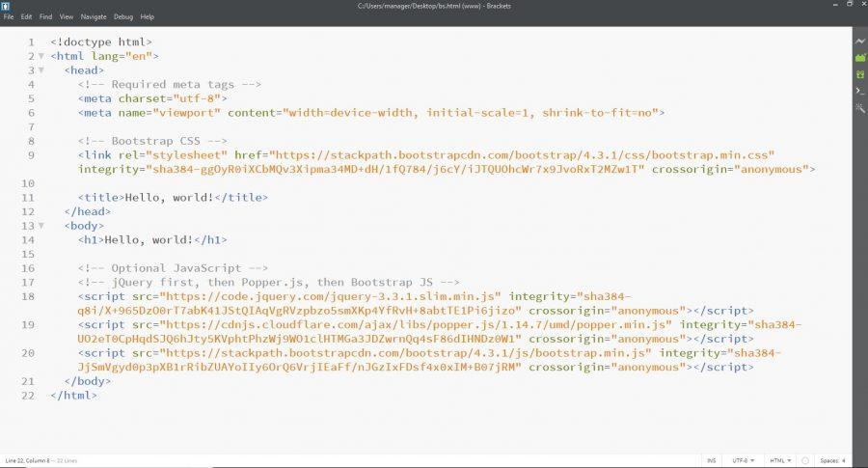Open the File menu
This screenshot has width=868, height=468.
pos(9,17)
